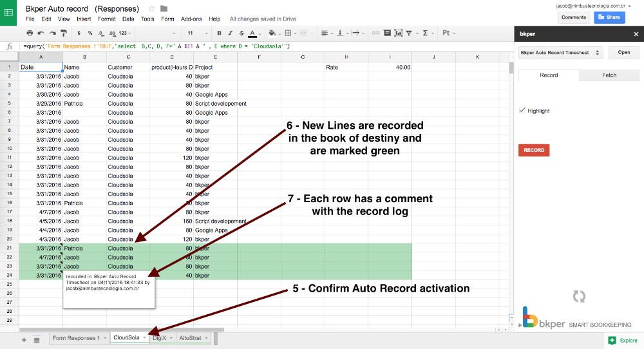
Task: Toggle bold formatting
Action: click(x=219, y=33)
